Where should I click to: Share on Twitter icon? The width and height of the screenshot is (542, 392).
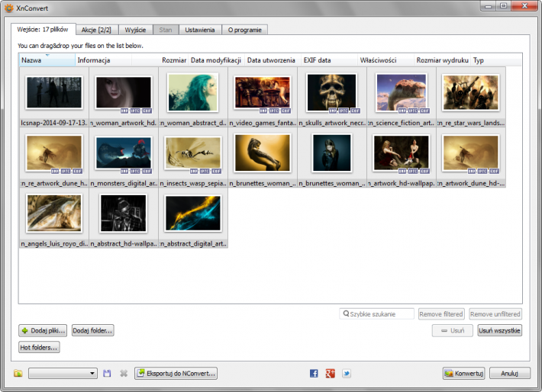click(x=347, y=374)
